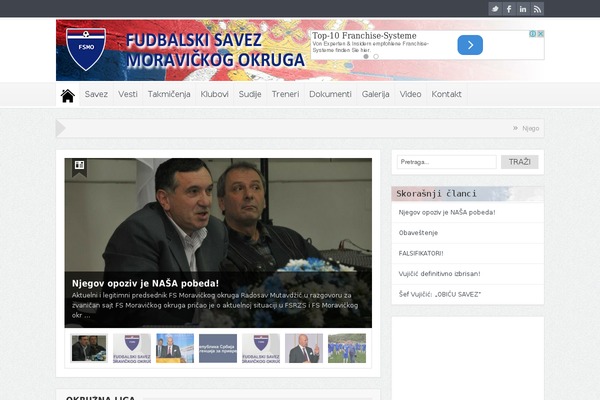This screenshot has height=400, width=600.
Task: Open the Sudije menu
Action: click(x=250, y=94)
